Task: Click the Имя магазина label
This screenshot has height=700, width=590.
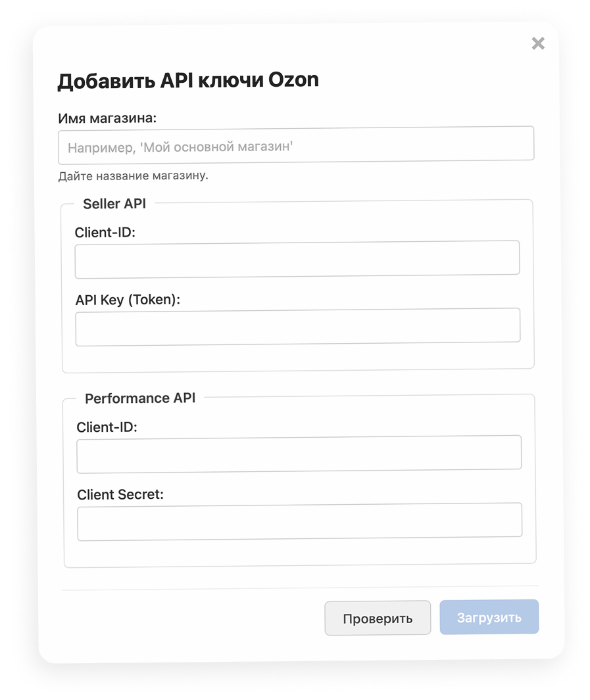Action: click(x=107, y=118)
